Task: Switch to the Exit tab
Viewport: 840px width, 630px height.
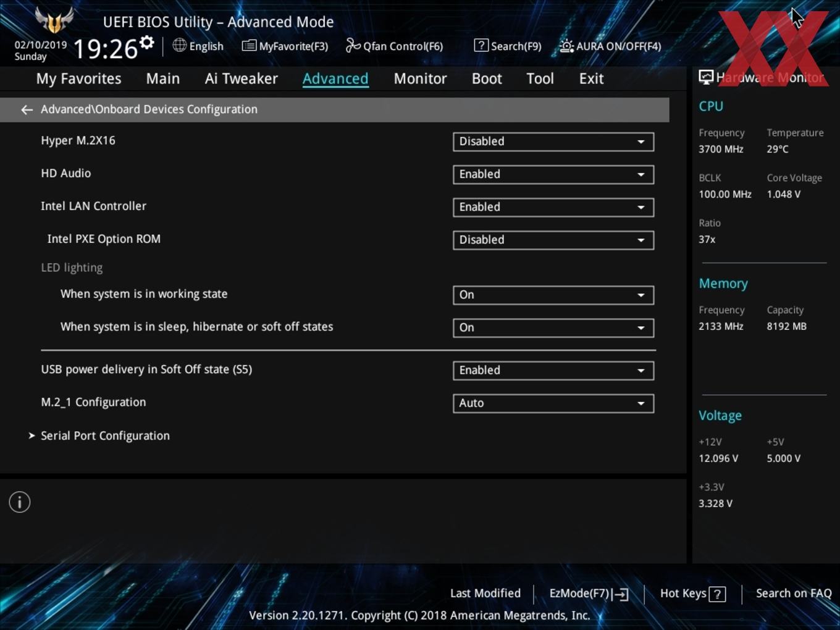Action: pyautogui.click(x=591, y=78)
